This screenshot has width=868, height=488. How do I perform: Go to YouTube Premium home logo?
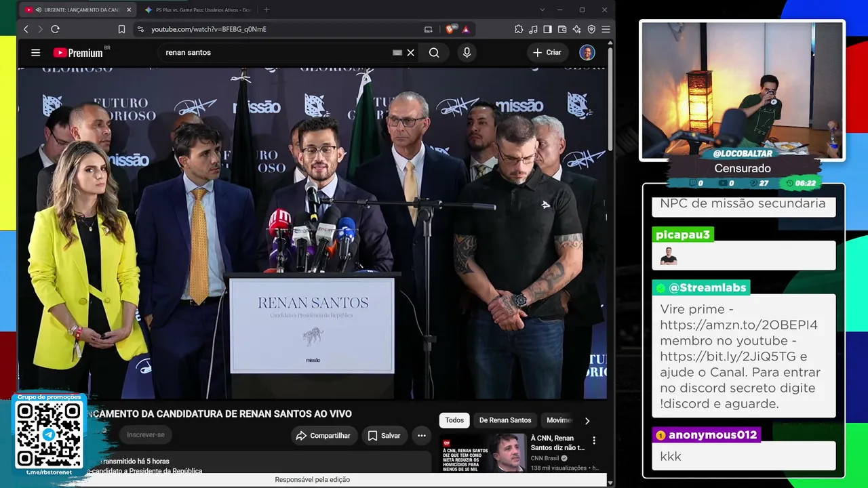pyautogui.click(x=78, y=52)
